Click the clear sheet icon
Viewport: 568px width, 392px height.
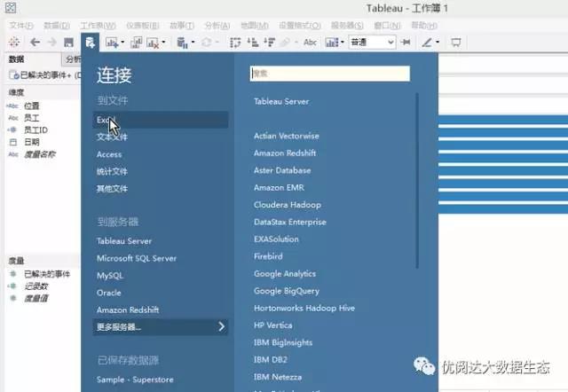(153, 43)
